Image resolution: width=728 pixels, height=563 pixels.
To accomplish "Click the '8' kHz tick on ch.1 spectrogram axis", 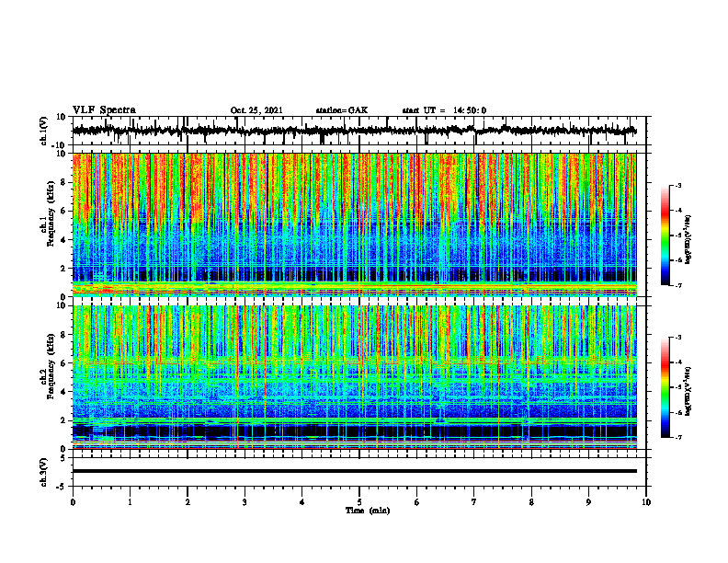I will [64, 182].
